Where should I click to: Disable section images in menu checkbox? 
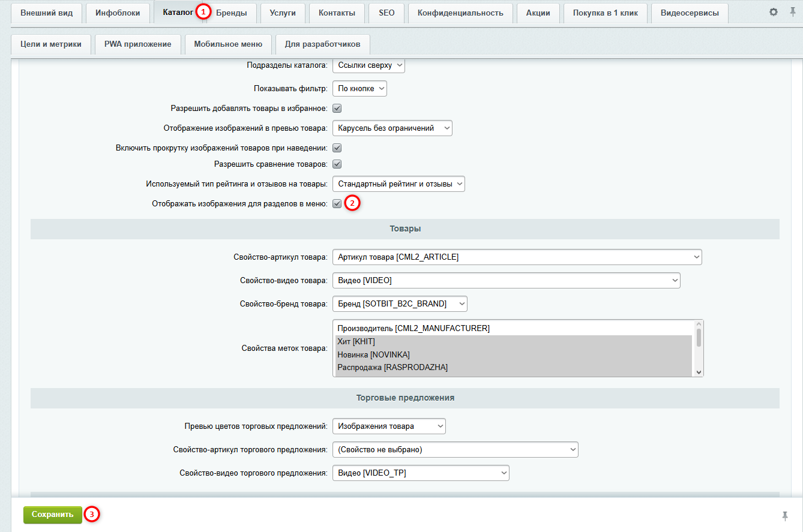point(337,204)
